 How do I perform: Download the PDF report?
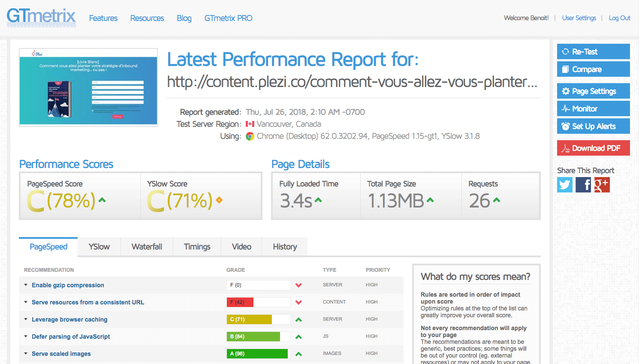tap(594, 148)
